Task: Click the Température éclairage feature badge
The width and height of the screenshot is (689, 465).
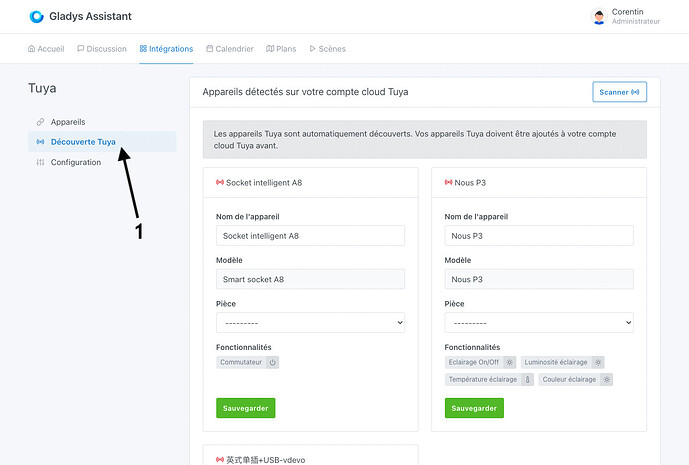Action: tap(490, 379)
